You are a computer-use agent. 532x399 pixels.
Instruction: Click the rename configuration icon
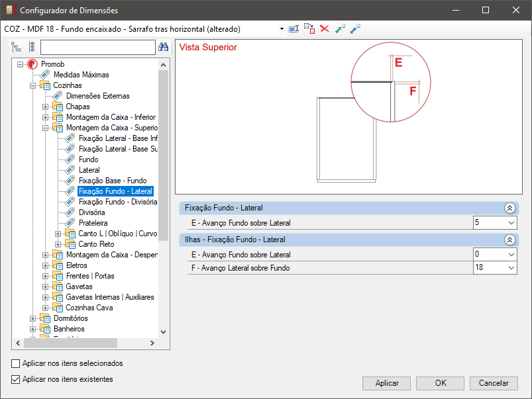[x=293, y=29]
